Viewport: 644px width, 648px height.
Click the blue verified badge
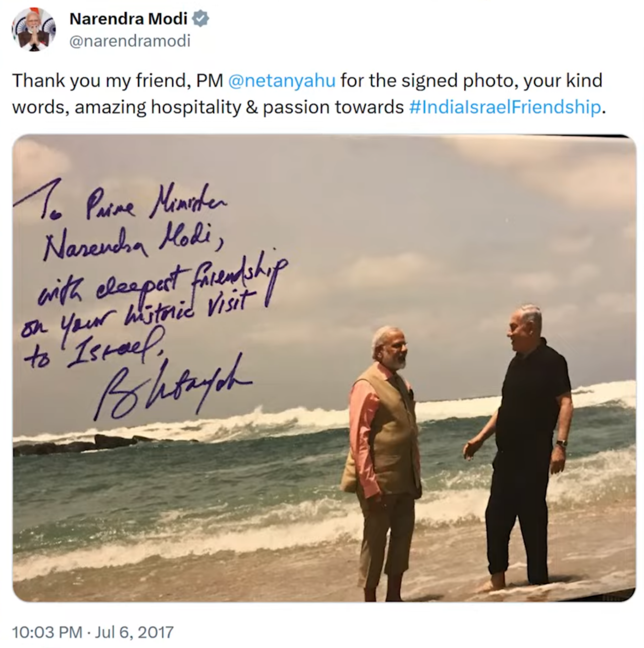201,20
